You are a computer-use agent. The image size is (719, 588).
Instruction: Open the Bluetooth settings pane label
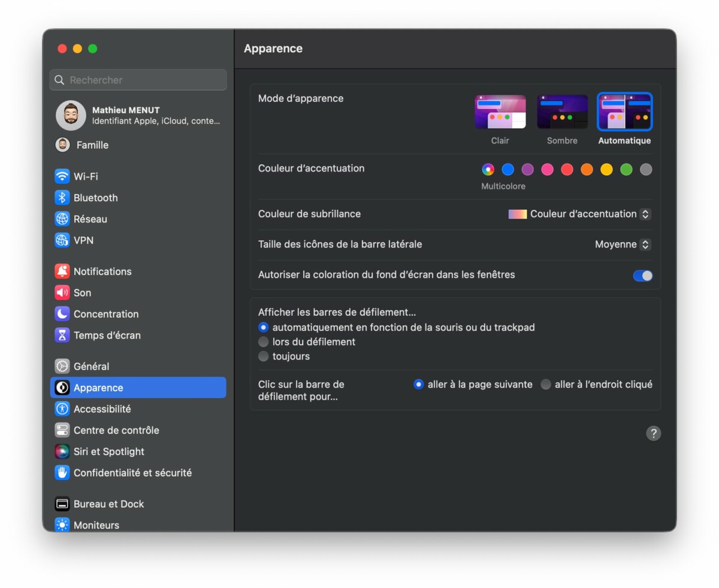pos(96,198)
